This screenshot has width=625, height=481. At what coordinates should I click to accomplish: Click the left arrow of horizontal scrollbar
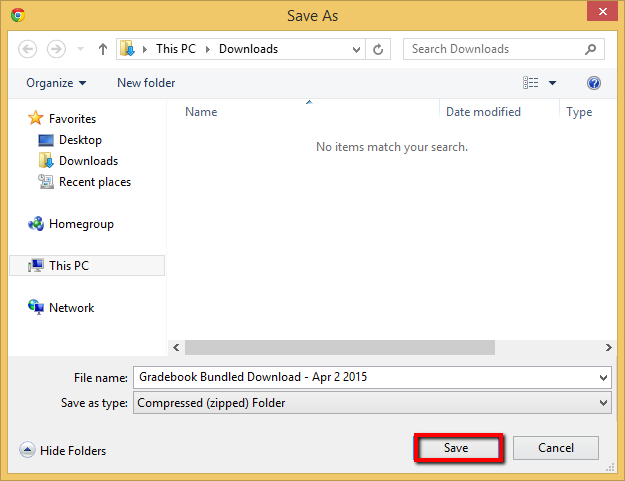[x=176, y=347]
